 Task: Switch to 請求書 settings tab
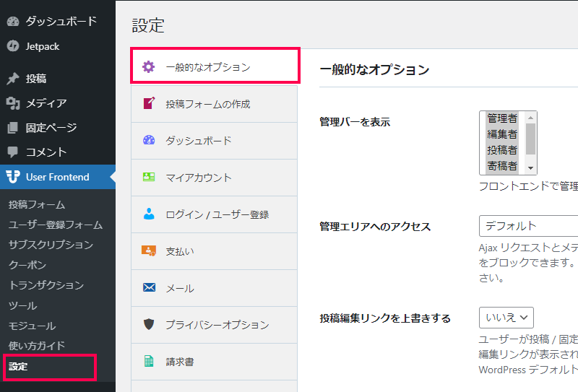pyautogui.click(x=214, y=362)
